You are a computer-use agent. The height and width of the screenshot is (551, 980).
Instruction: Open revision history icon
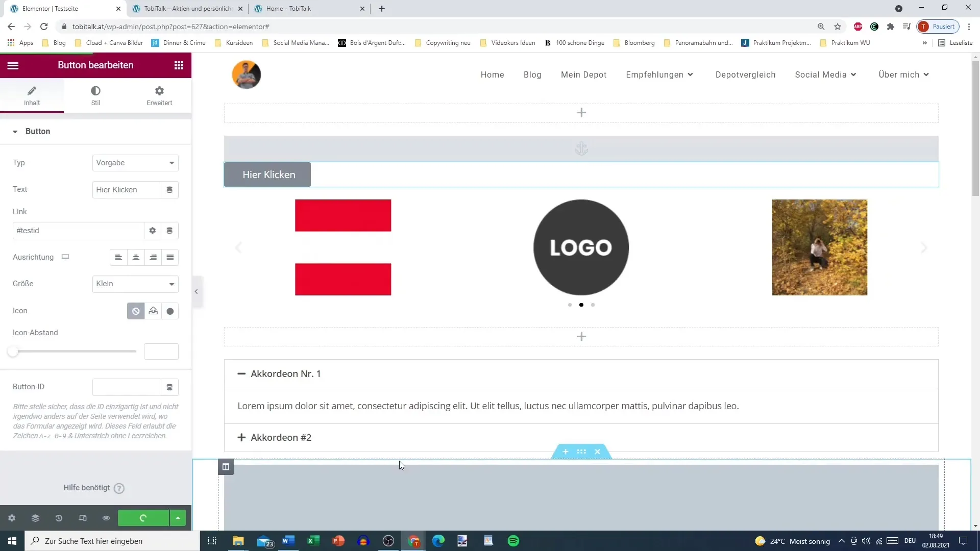coord(59,518)
